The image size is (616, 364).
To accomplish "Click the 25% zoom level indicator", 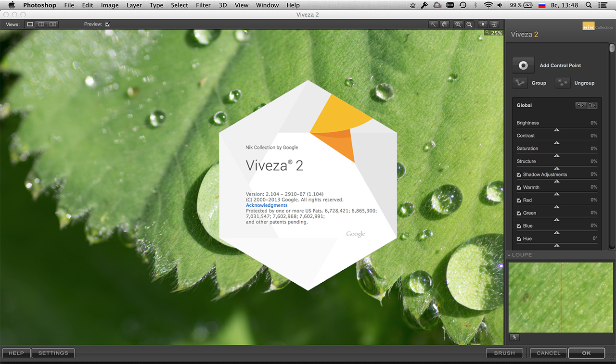I will point(494,33).
